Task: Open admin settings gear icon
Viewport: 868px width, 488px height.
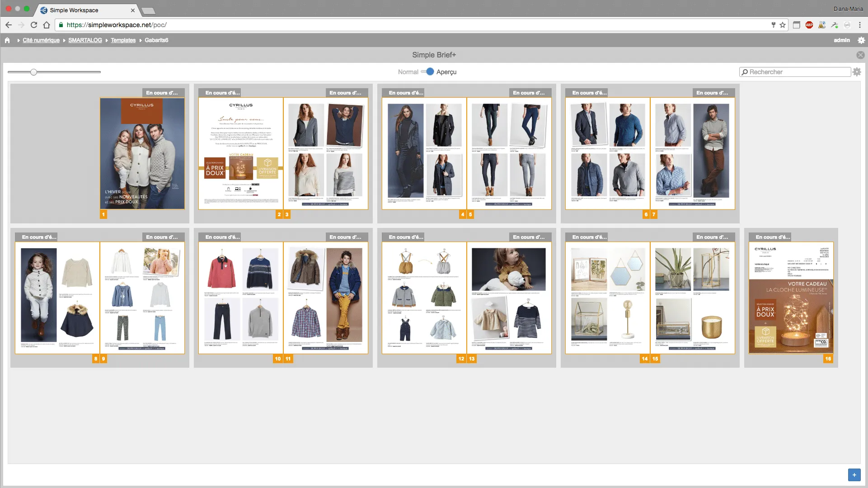Action: coord(861,40)
